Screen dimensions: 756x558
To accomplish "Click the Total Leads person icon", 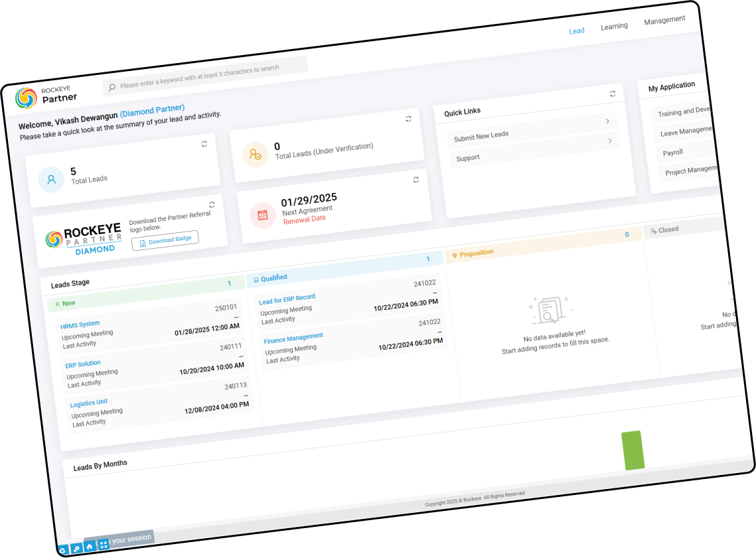I will (51, 180).
